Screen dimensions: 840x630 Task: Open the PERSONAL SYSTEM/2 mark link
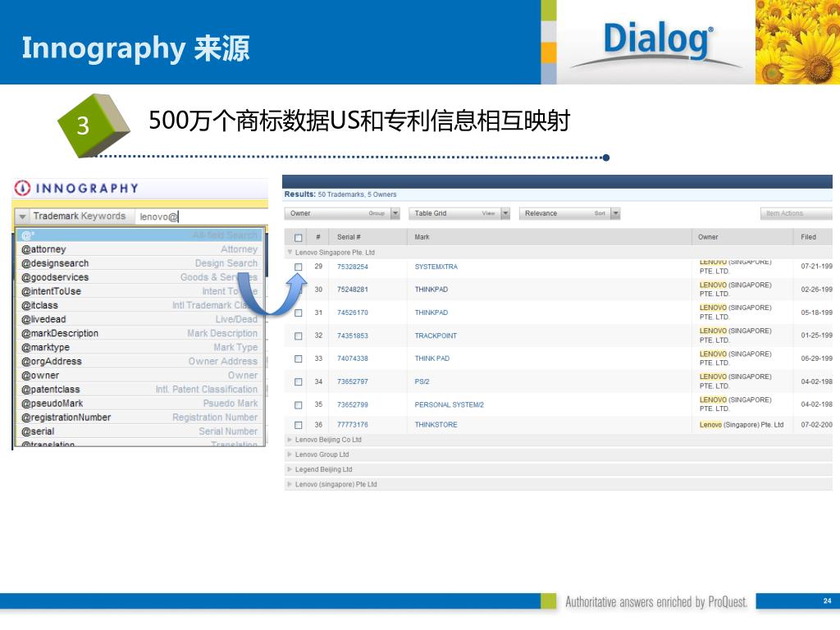[x=449, y=405]
